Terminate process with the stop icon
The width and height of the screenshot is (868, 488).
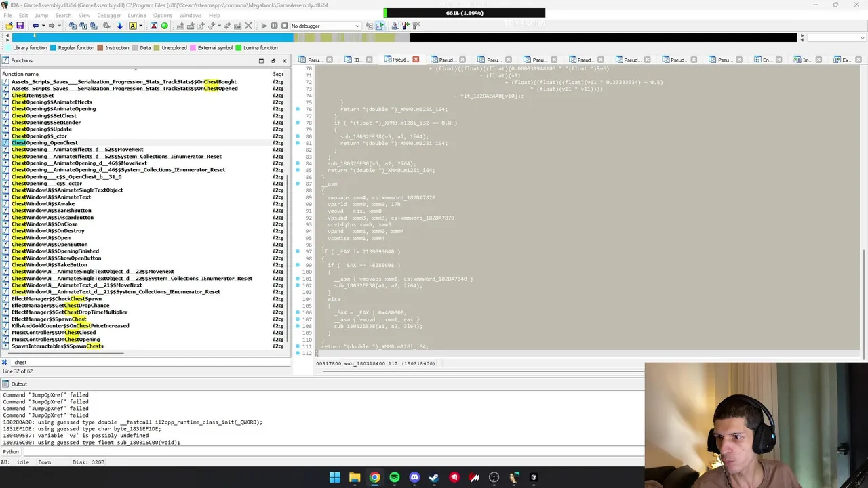click(x=283, y=26)
